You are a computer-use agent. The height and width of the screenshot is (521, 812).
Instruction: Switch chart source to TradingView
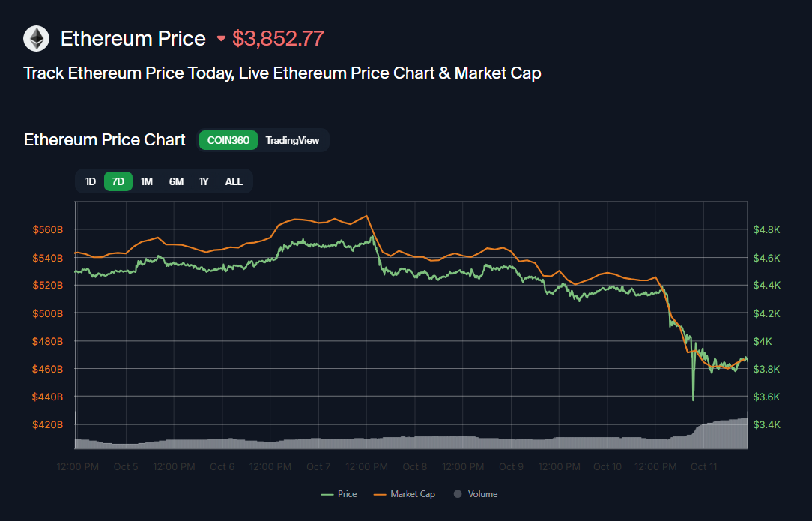[x=292, y=140]
